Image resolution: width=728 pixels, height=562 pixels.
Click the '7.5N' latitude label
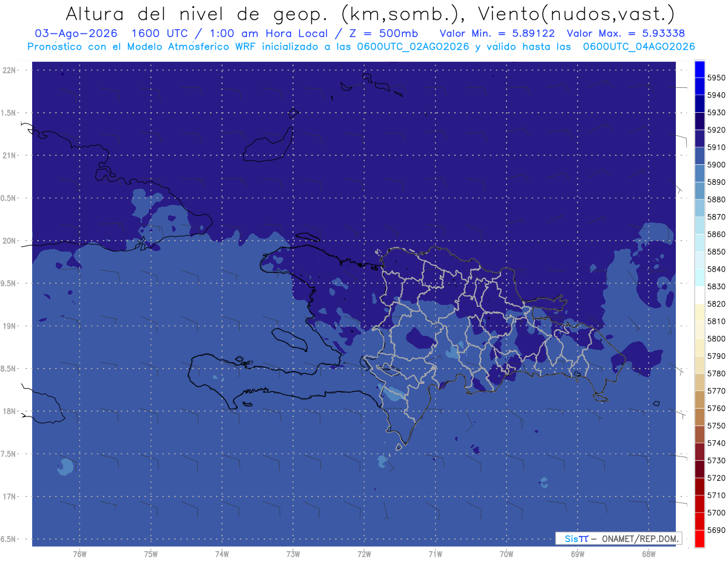(x=10, y=454)
